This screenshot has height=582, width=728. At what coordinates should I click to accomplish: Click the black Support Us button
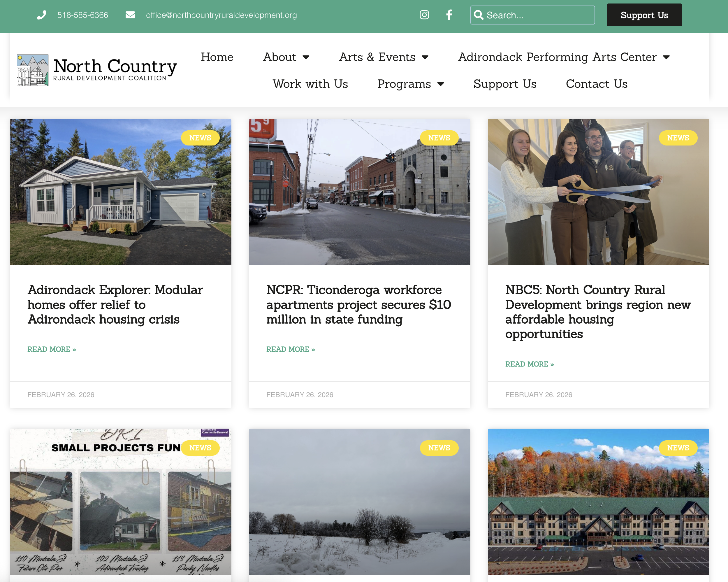(x=644, y=15)
